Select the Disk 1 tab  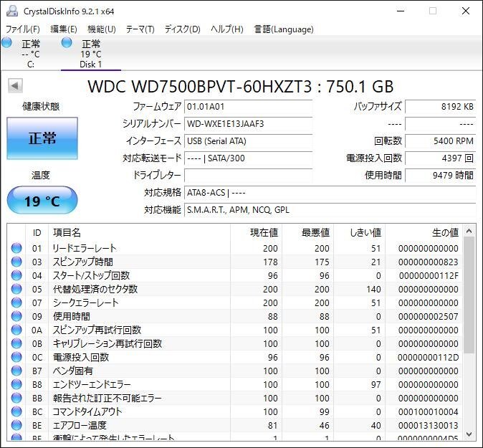pos(91,53)
